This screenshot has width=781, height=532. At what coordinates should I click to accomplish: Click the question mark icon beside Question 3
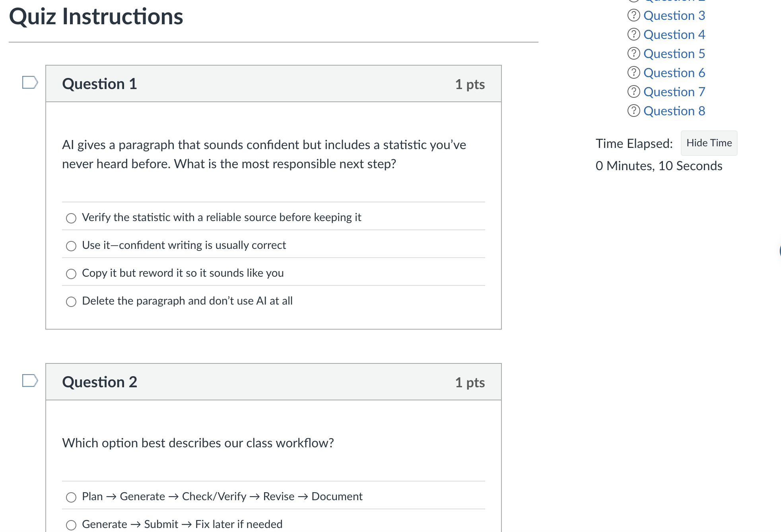[633, 16]
